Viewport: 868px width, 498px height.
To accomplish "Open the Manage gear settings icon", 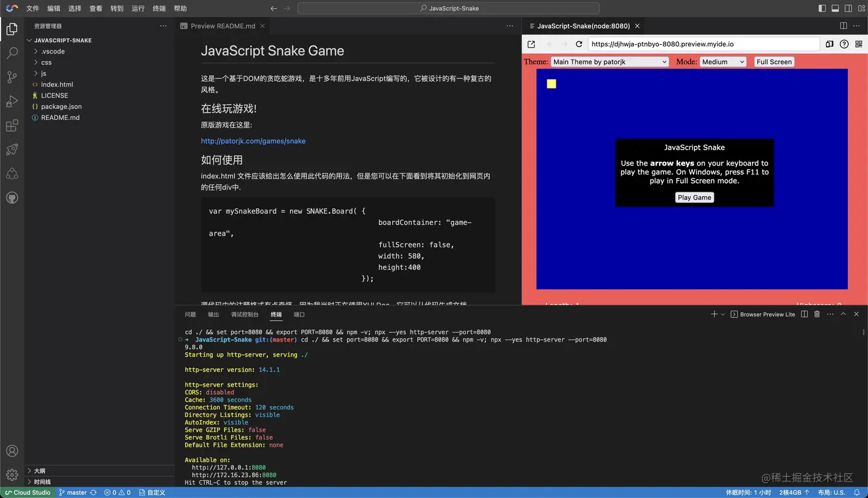I will click(x=12, y=474).
